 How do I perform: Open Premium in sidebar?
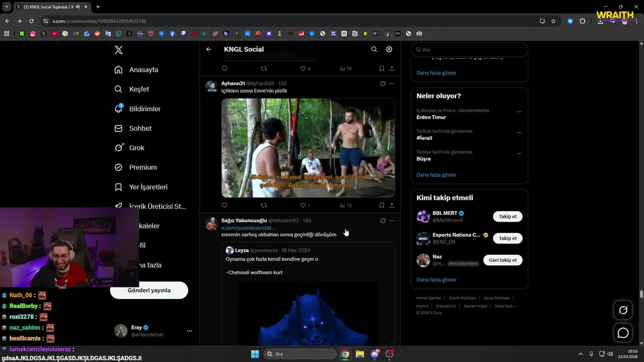(136, 167)
